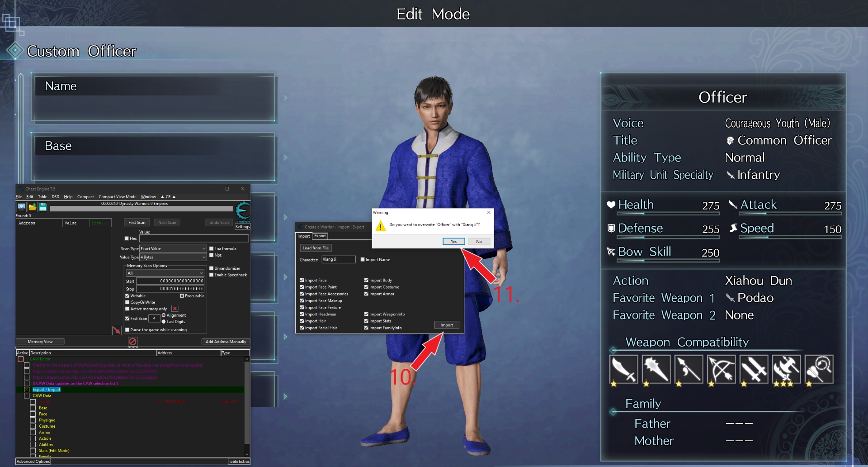Viewport: 868px width, 467px height.
Task: Toggle the Import Stats checkbox
Action: coord(366,321)
